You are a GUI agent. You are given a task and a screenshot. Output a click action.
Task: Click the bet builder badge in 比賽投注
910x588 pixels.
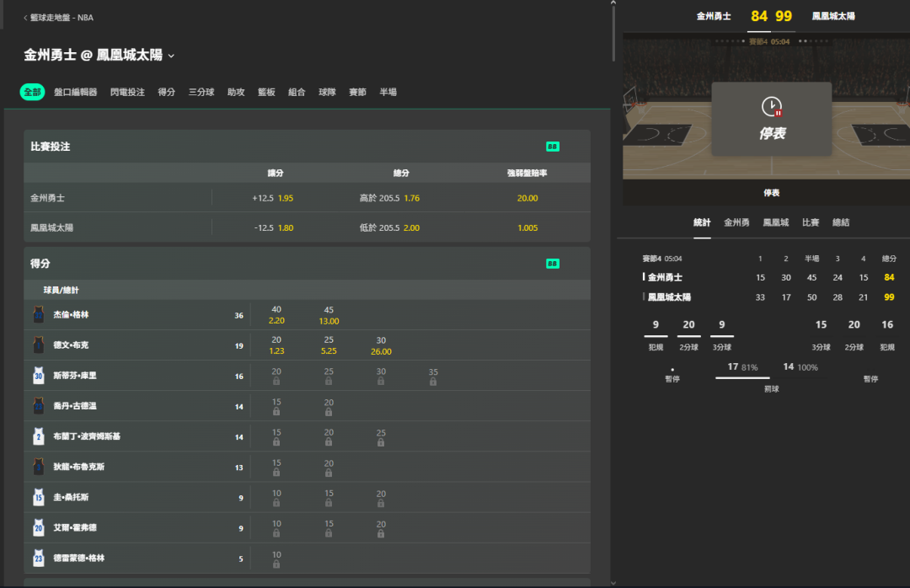(553, 147)
